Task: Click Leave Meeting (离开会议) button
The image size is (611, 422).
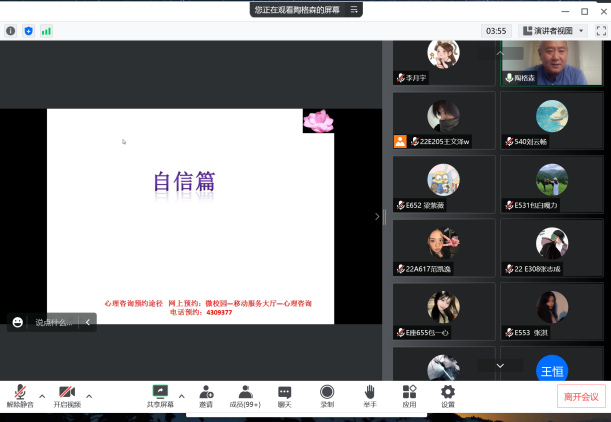Action: pyautogui.click(x=581, y=396)
